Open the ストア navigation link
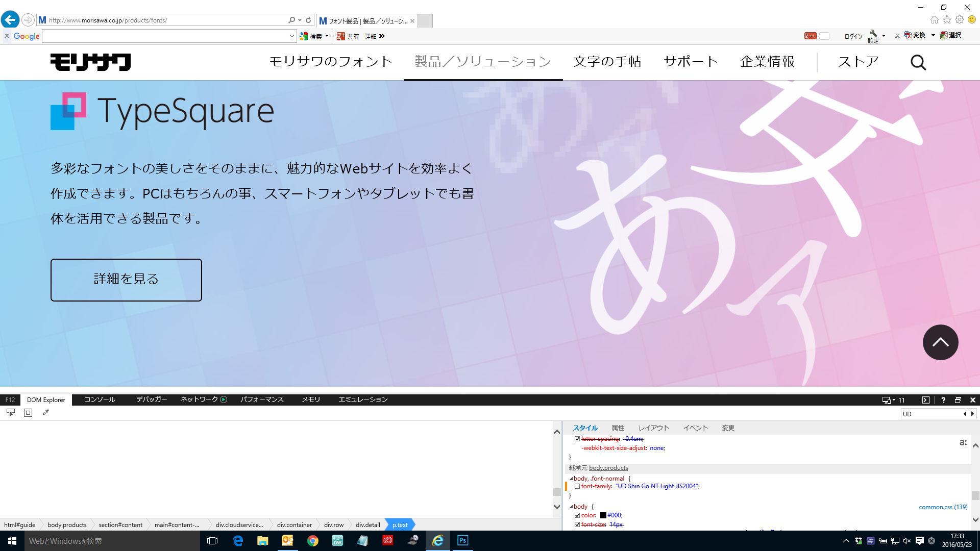The image size is (980, 551). (x=858, y=62)
